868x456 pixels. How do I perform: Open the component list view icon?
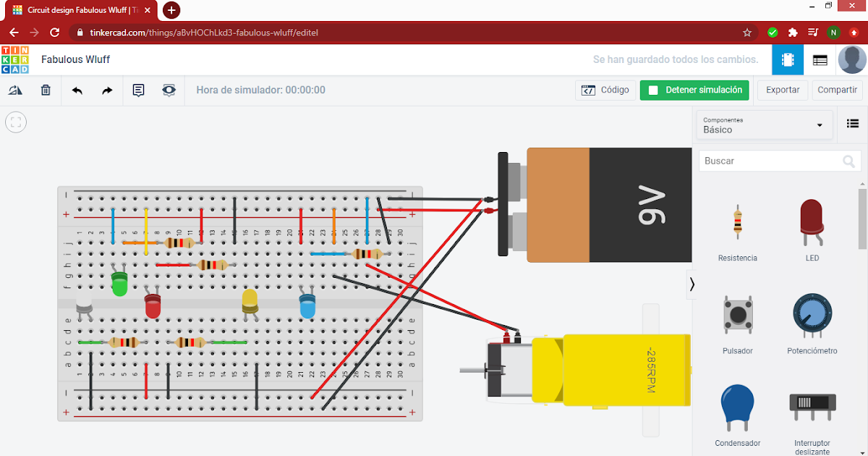[853, 124]
